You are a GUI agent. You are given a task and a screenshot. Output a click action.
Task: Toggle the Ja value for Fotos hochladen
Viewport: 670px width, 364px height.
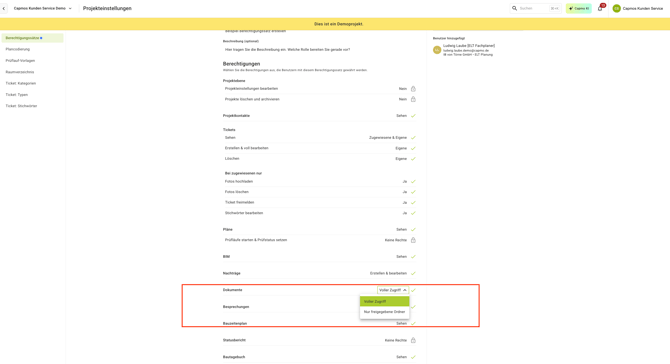pyautogui.click(x=405, y=182)
